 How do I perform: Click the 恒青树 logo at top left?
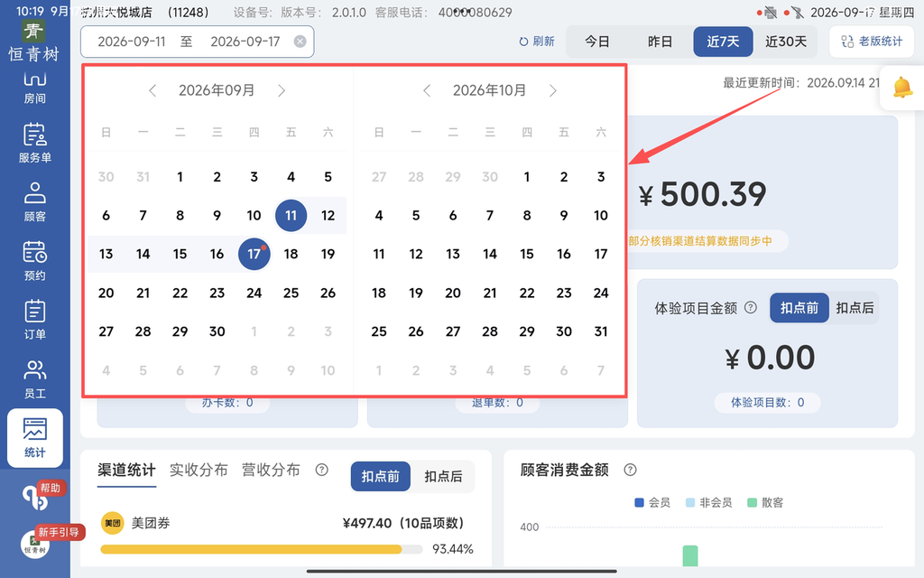(x=33, y=42)
